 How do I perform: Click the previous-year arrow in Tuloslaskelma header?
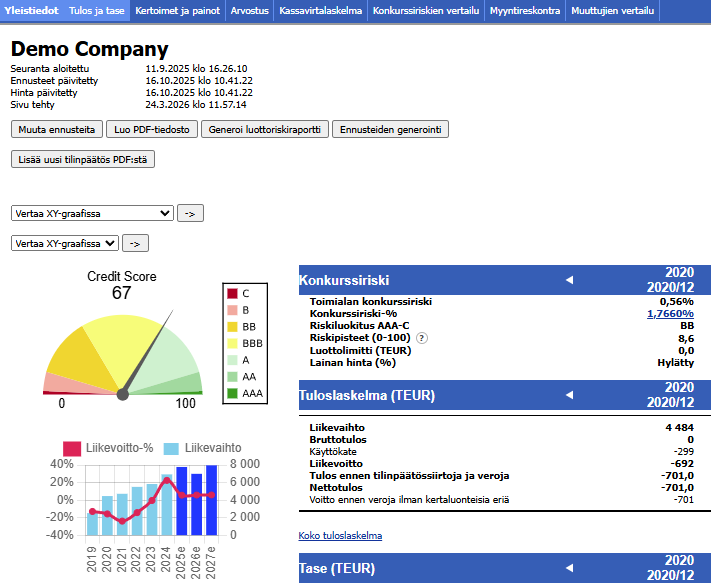570,395
